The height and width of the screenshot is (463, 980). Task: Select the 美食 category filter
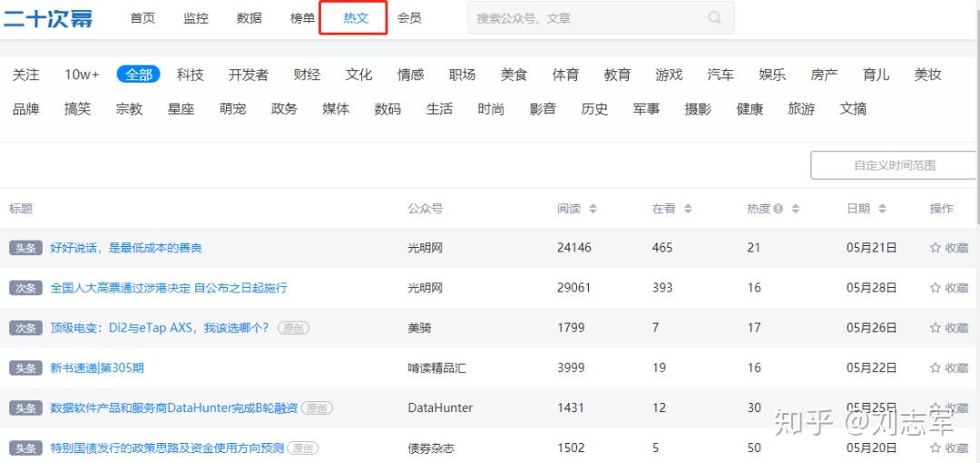[x=514, y=74]
